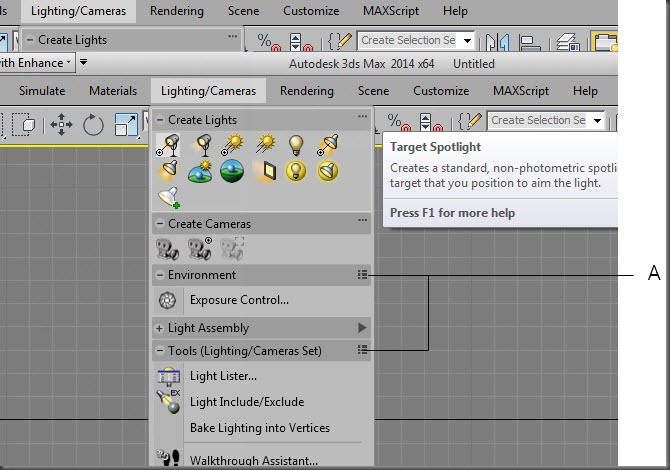670x470 pixels.
Task: Choose the Free Directional sun light icon
Action: 265,144
